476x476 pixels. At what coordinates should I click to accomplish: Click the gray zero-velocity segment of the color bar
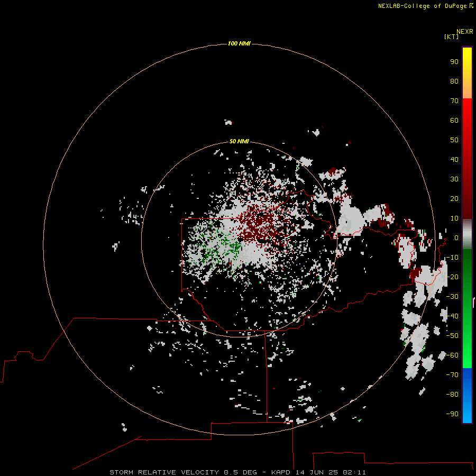click(467, 234)
